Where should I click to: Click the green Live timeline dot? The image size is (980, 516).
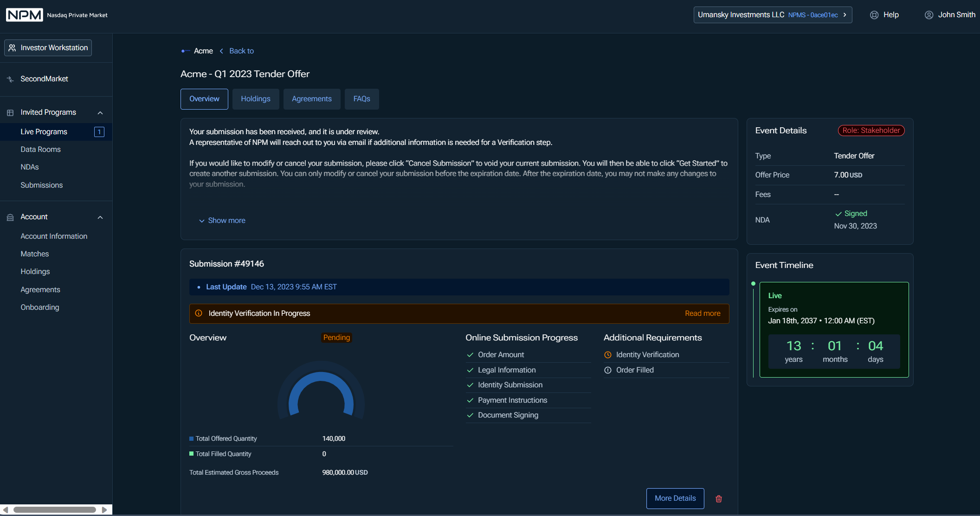click(x=753, y=283)
